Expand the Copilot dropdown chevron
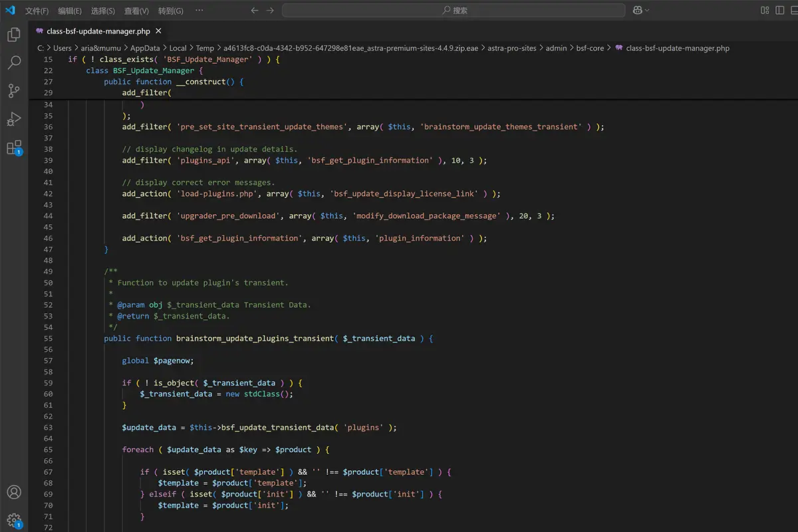Viewport: 798px width, 532px height. [x=647, y=11]
